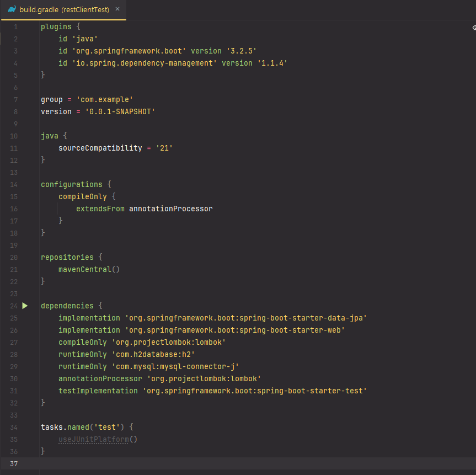
Task: Click 'runtimeOnly' on the h2 line
Action: (x=83, y=355)
